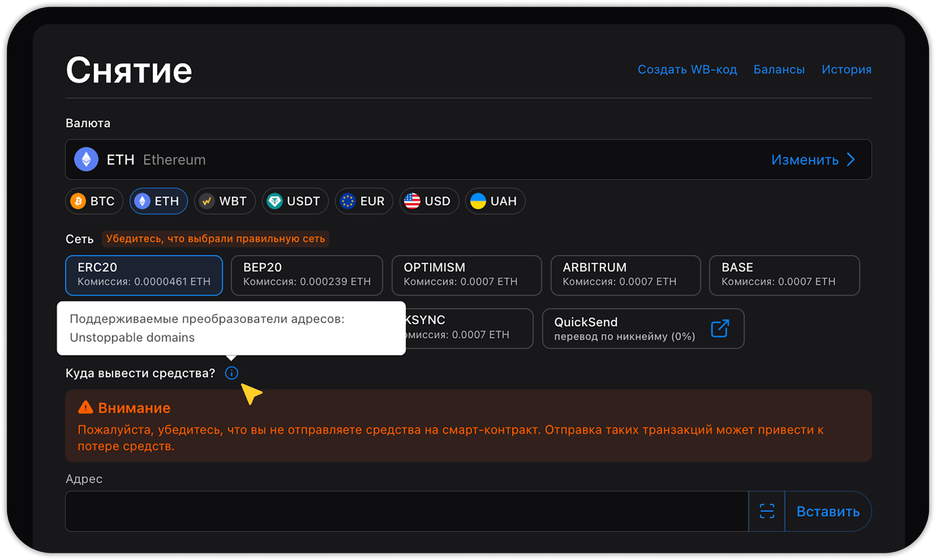Click the info icon beside withdrawal destination label
Screen dimensions: 936x560
[232, 373]
